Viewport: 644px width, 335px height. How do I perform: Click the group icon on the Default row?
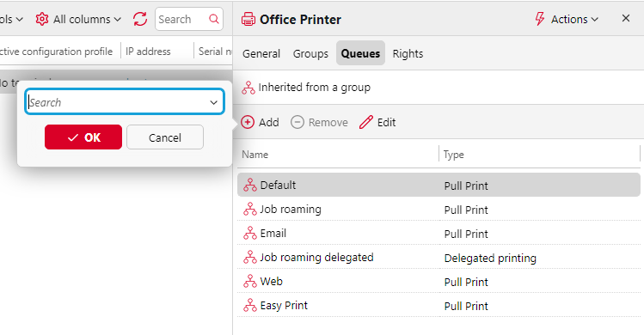point(249,186)
